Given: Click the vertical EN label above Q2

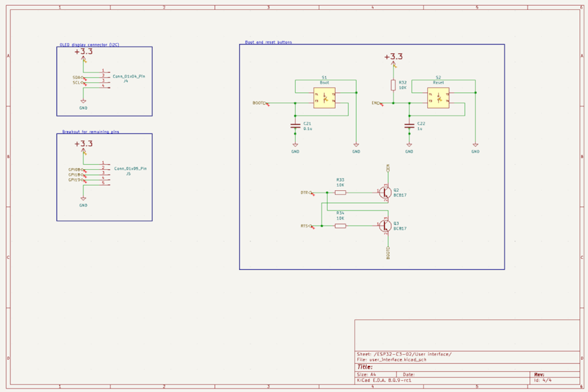Looking at the screenshot, I should click(388, 168).
